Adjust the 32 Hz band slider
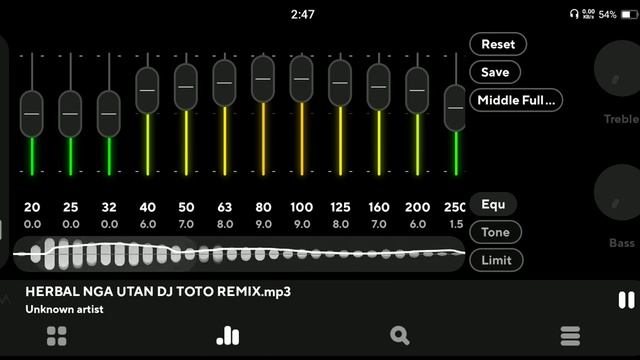This screenshot has width=640, height=360. 109,114
